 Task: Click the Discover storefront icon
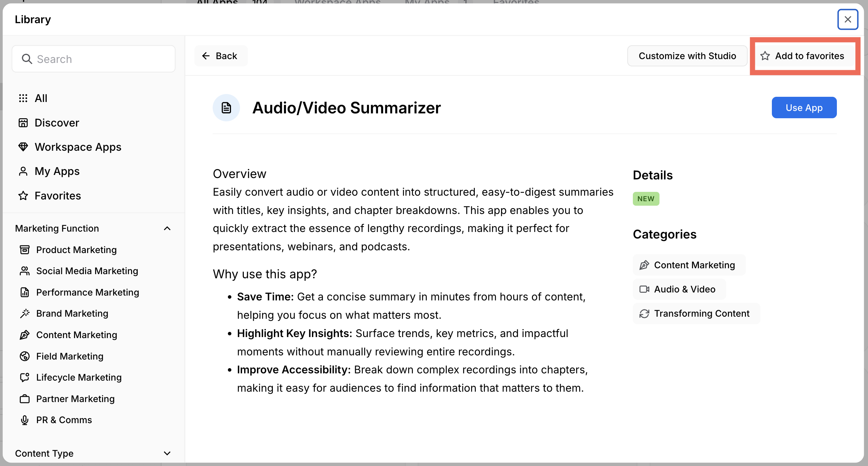23,123
